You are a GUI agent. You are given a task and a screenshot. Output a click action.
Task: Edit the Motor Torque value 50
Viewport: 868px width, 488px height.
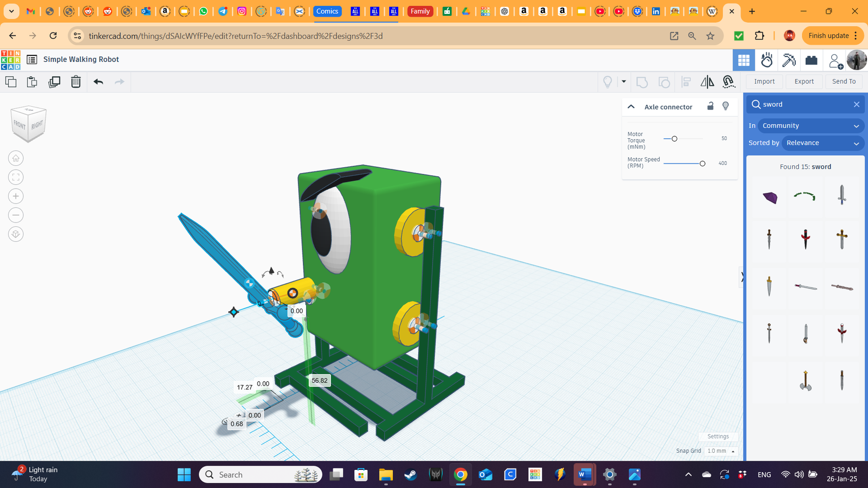point(724,139)
